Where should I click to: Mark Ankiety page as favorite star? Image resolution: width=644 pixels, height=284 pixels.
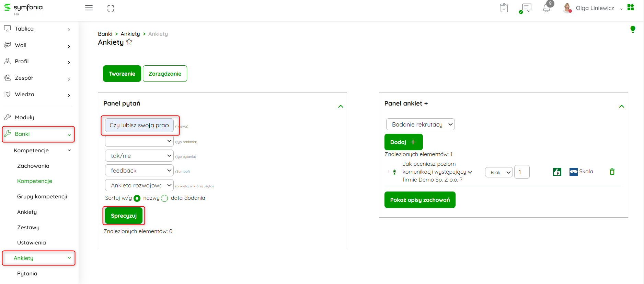click(x=129, y=42)
